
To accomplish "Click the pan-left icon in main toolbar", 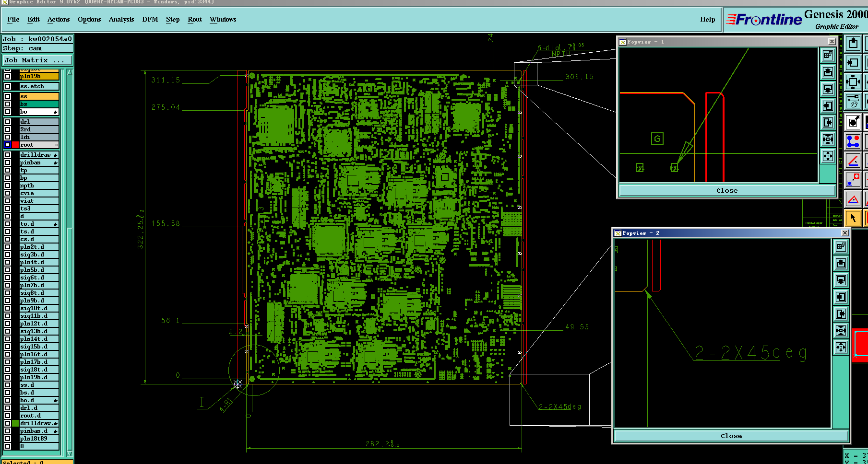I will point(853,62).
